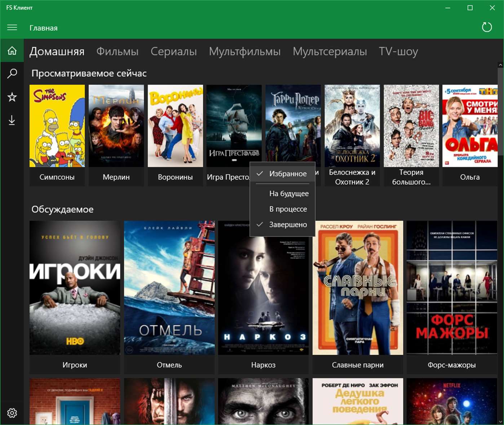Click the Отмель title label
This screenshot has width=504, height=425.
pyautogui.click(x=169, y=365)
